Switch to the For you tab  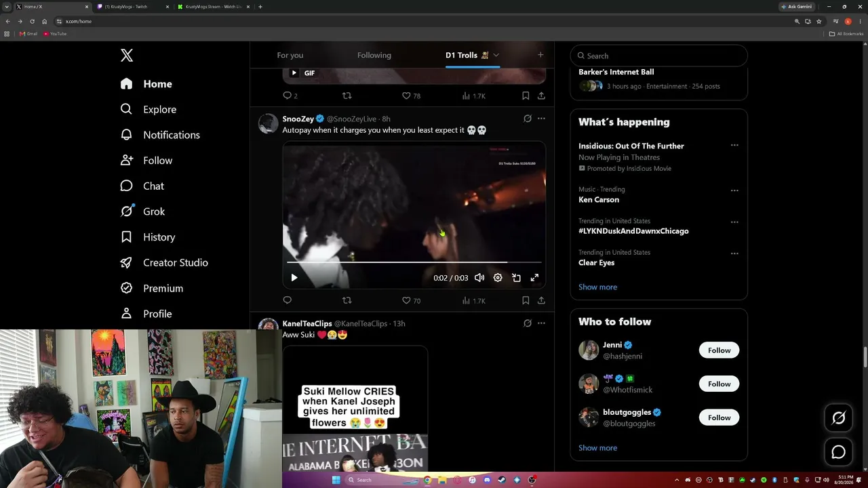(290, 55)
